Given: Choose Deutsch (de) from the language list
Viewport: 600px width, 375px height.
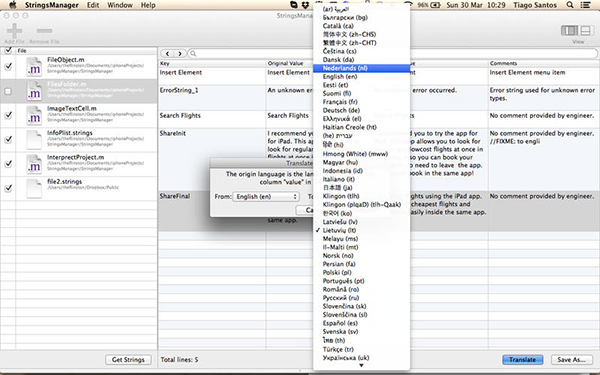Looking at the screenshot, I should point(361,110).
